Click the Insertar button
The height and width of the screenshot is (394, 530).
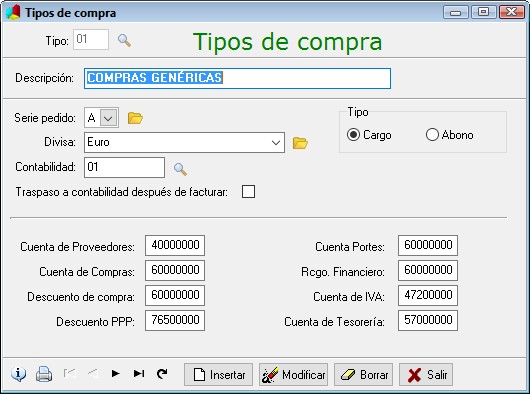(218, 374)
